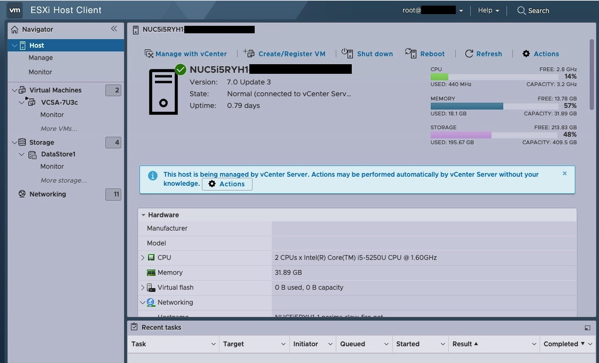This screenshot has width=599, height=363.
Task: Click the Search magnifier icon
Action: click(x=521, y=10)
